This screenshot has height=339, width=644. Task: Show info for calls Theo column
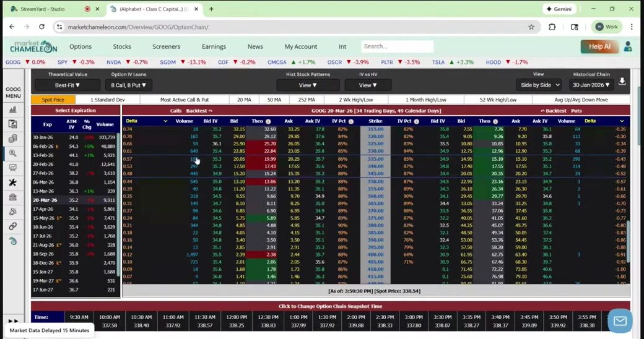point(268,121)
